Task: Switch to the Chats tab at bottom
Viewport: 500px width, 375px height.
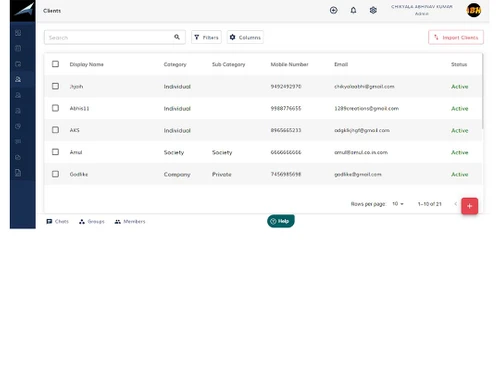Action: [x=57, y=221]
